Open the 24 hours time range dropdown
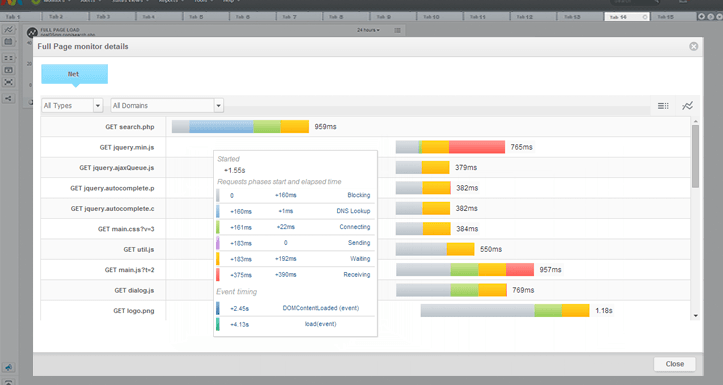723x385 pixels. point(368,30)
